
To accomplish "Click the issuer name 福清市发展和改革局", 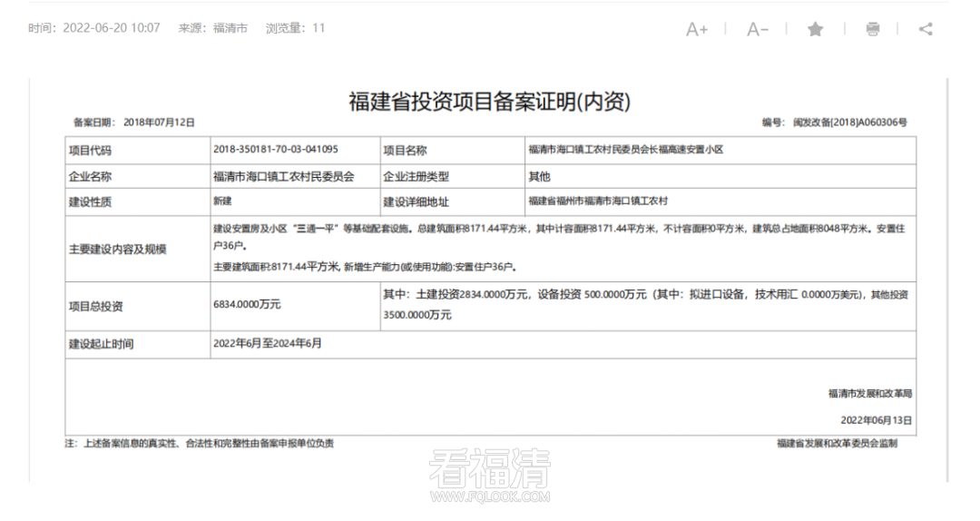I will (x=869, y=394).
